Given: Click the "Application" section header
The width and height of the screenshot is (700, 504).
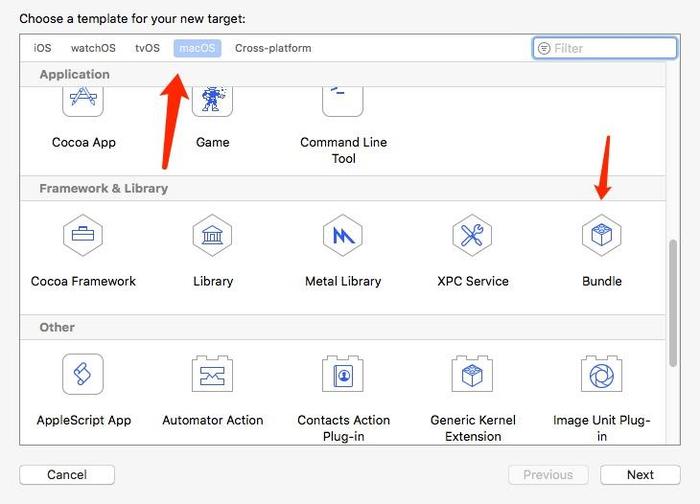Looking at the screenshot, I should (75, 75).
